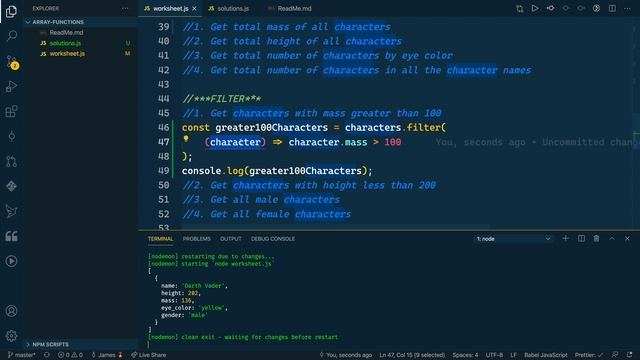Viewport: 640px width, 360px height.
Task: Select the OUTPUT panel tab
Action: (231, 239)
